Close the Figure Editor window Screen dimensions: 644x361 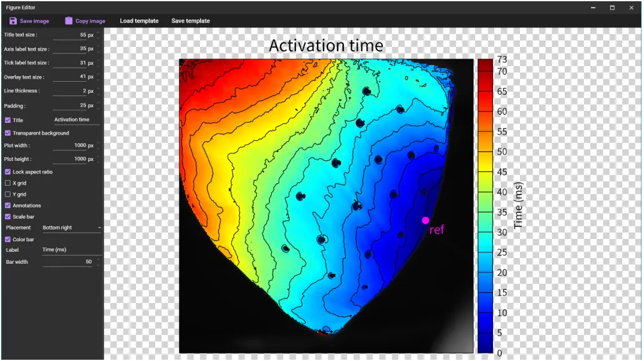(632, 7)
